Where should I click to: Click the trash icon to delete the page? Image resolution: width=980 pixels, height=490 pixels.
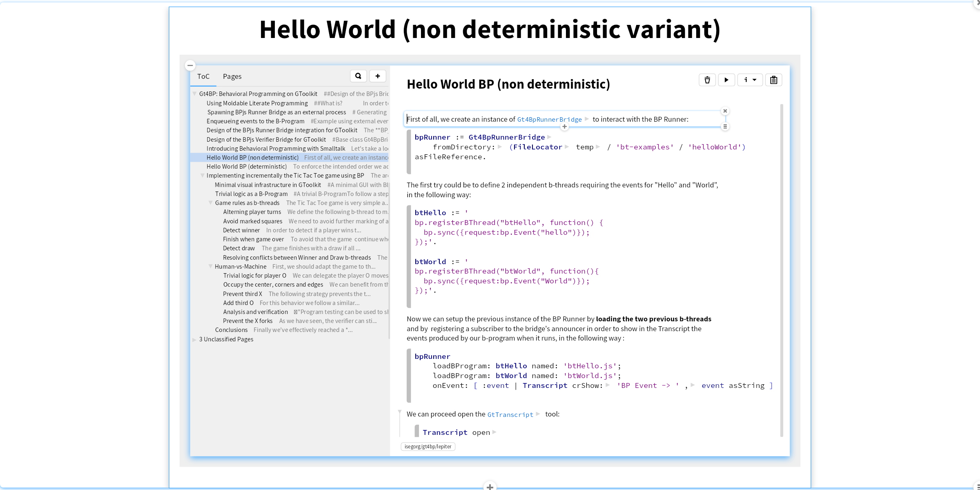click(x=707, y=80)
